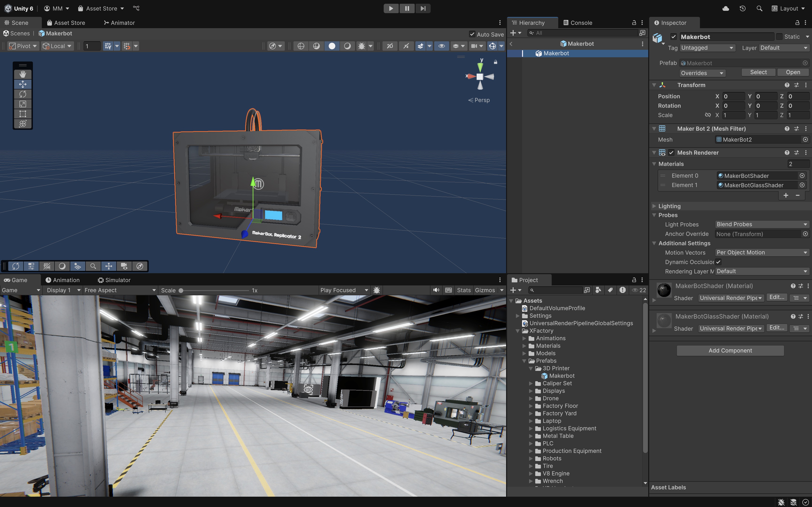Screen dimensions: 812x507
Task: Enable the Static checkbox
Action: [779, 37]
